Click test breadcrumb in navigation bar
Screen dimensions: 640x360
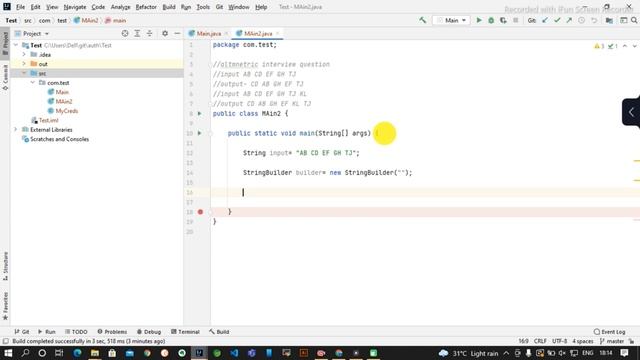(62, 20)
